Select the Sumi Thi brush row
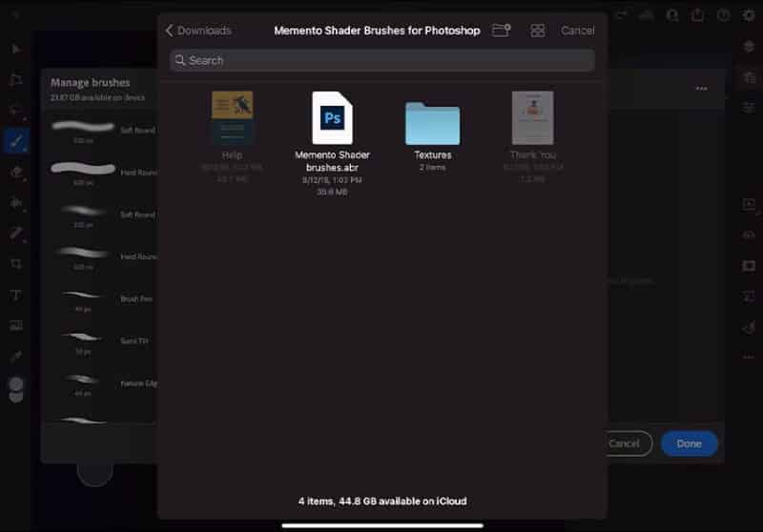 pyautogui.click(x=102, y=341)
